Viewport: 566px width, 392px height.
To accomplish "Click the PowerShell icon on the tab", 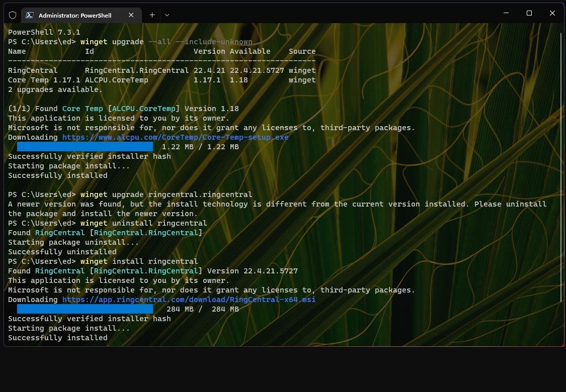I will (x=30, y=15).
